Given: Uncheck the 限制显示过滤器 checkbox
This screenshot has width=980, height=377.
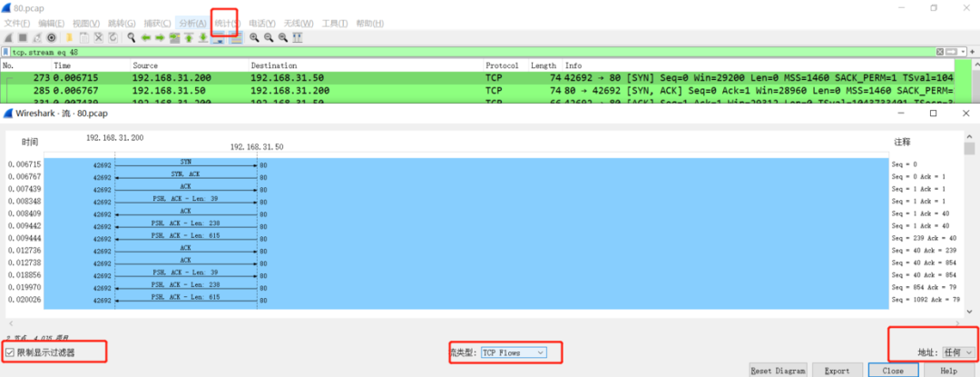Looking at the screenshot, I should click(x=9, y=353).
